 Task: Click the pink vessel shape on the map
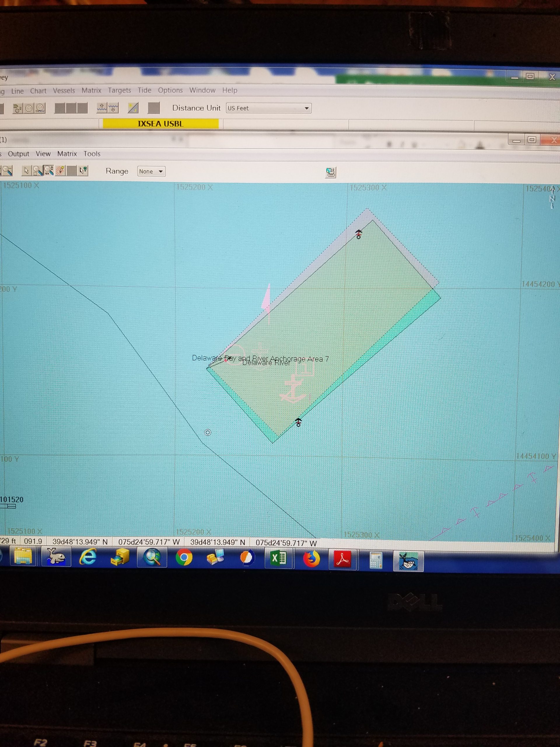pos(267,301)
